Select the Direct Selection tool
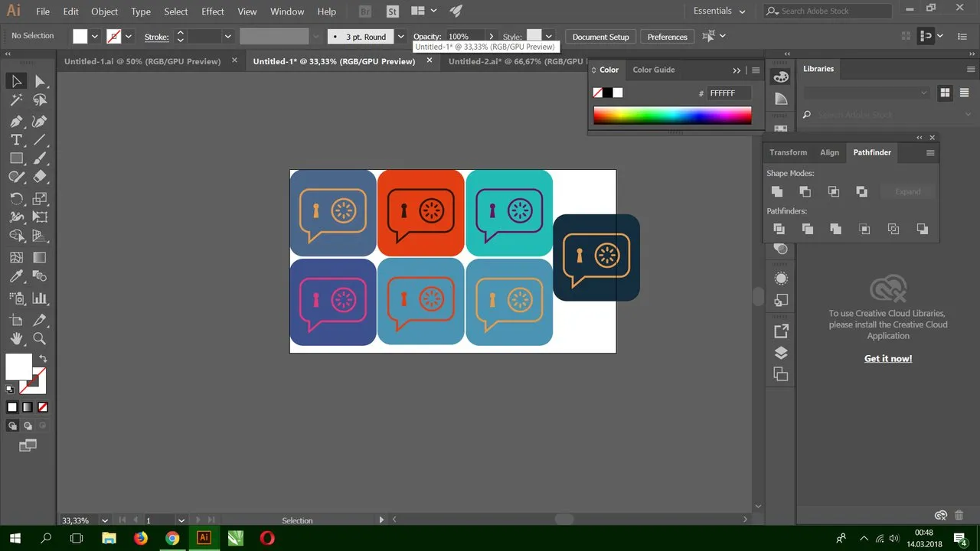Screen dimensions: 980x551 click(x=40, y=81)
